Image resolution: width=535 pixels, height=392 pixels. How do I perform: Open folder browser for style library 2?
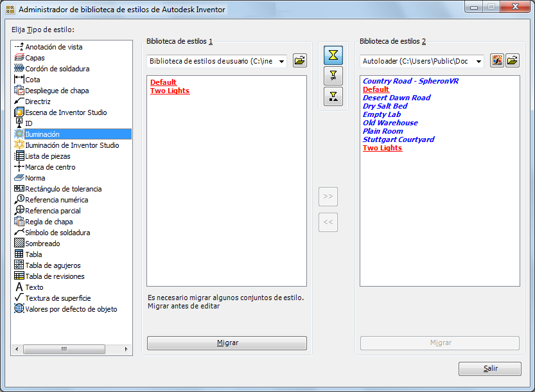[513, 61]
